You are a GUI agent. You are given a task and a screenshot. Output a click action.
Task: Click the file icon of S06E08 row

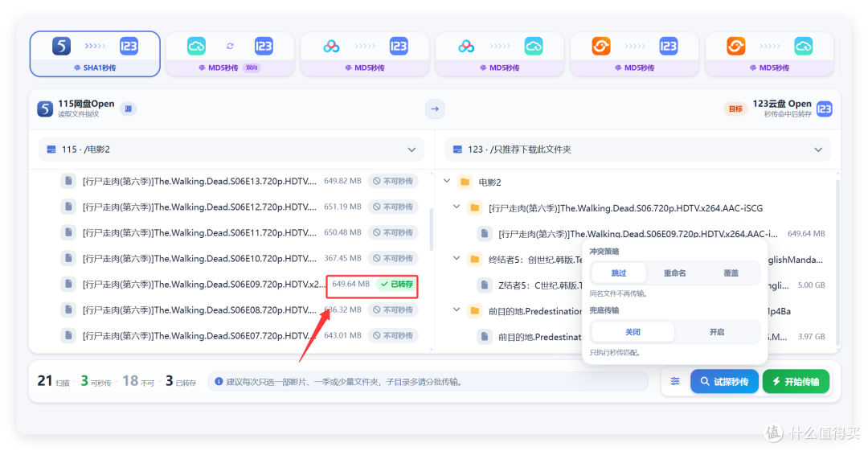(x=68, y=310)
